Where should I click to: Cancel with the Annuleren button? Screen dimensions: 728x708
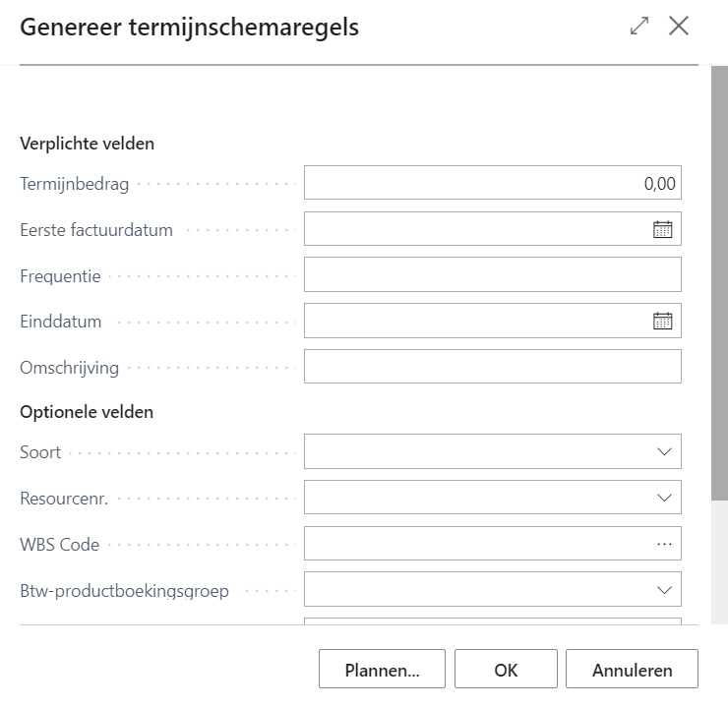pos(632,670)
